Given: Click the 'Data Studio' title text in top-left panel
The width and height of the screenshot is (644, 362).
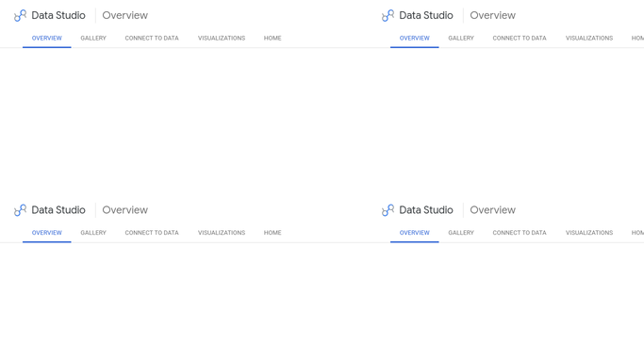Looking at the screenshot, I should pyautogui.click(x=58, y=16).
